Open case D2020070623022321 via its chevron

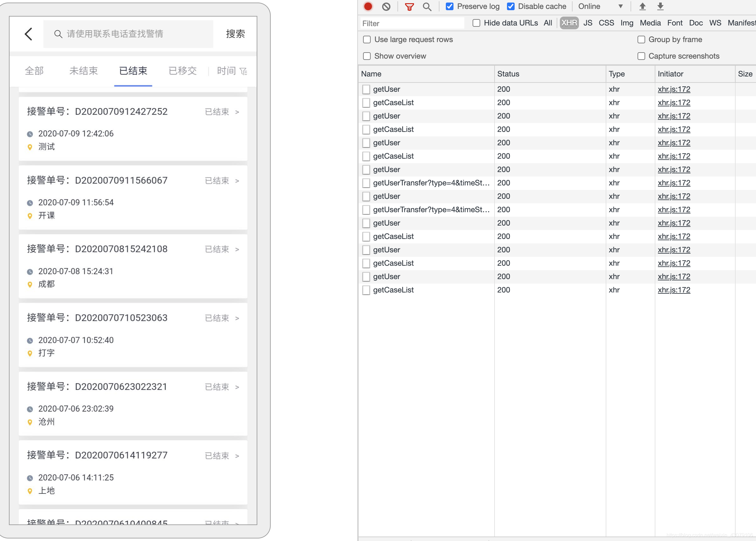pos(237,387)
